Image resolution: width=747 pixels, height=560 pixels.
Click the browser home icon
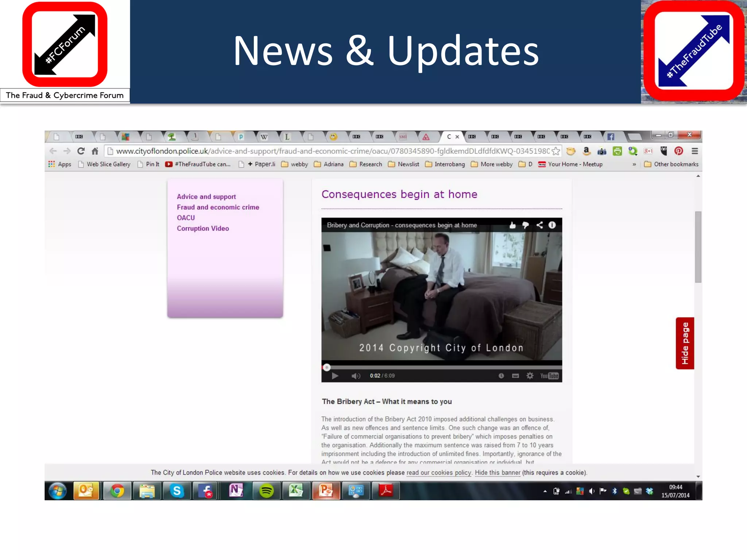tap(95, 151)
